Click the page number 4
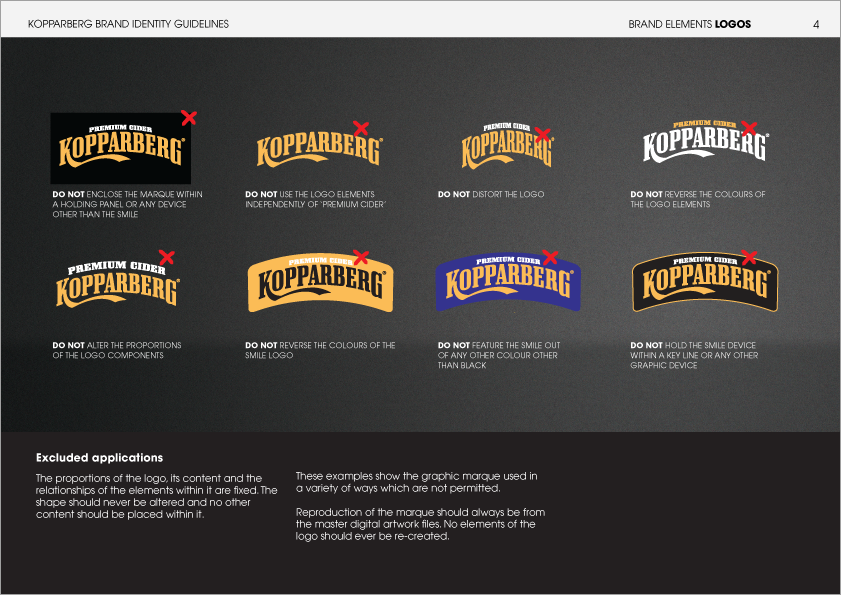Screen dimensions: 841x595 click(x=816, y=24)
